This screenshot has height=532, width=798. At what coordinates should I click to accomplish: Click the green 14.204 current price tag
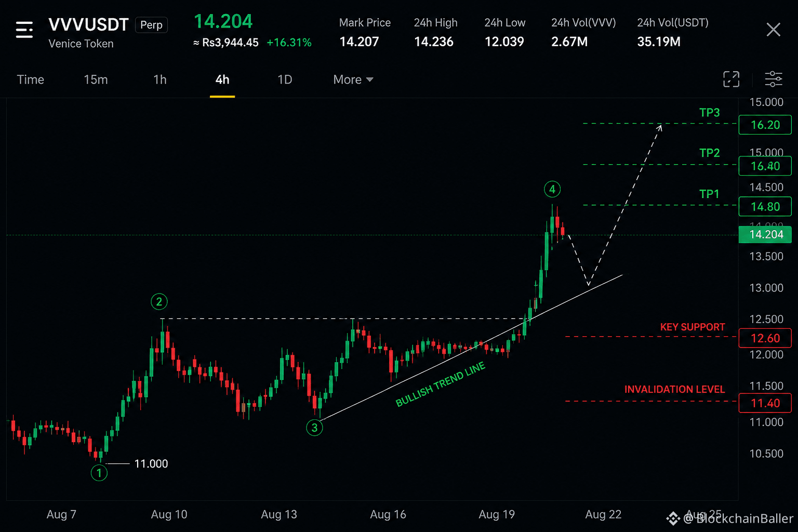click(x=765, y=234)
